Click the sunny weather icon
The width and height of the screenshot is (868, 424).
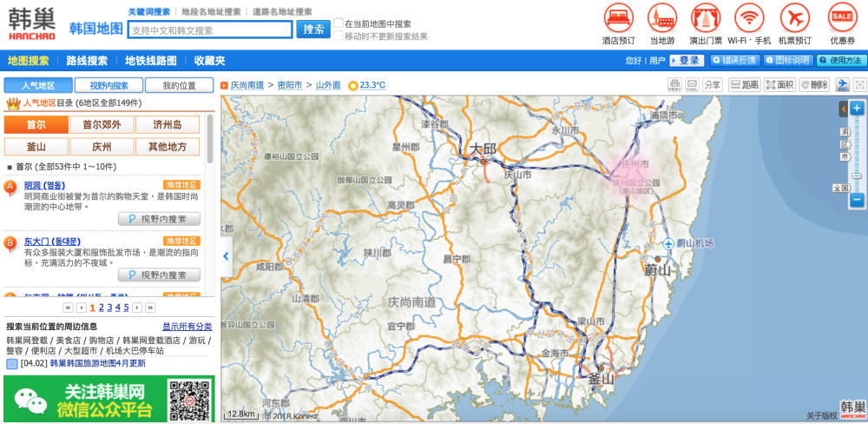[x=352, y=85]
